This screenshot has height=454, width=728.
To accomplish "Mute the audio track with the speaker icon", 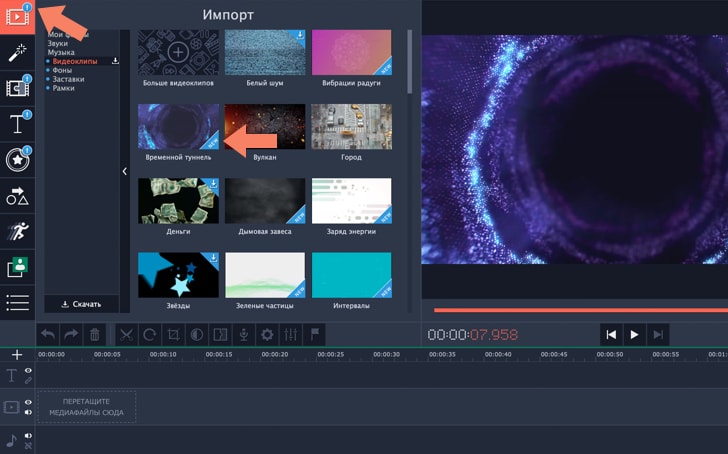I will point(28,436).
